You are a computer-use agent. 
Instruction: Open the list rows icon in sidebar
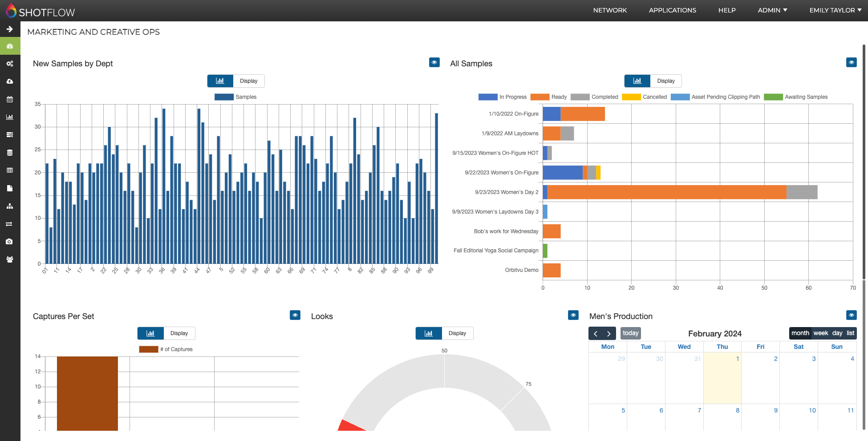(x=10, y=135)
